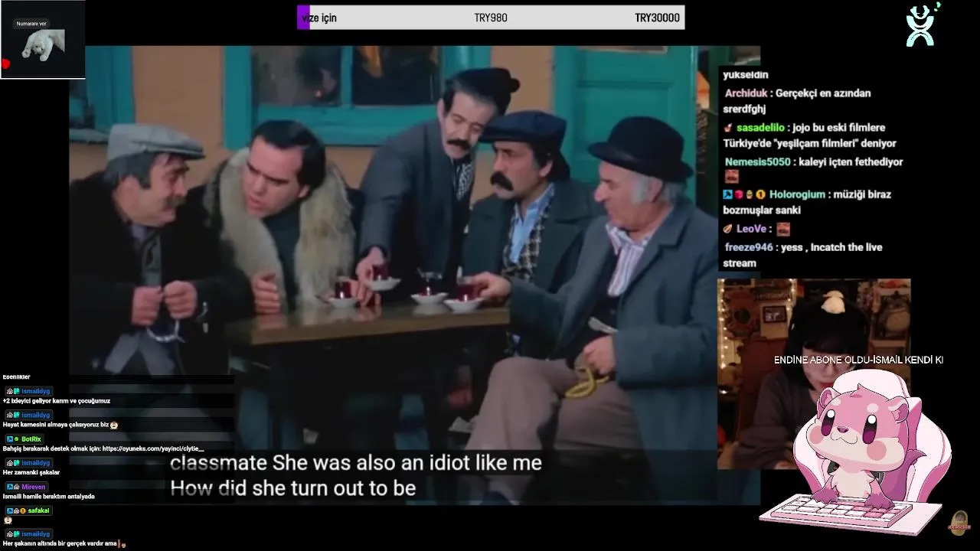Viewport: 980px width, 551px height.
Task: Click the purple filled segment of goal bar
Action: click(x=303, y=18)
